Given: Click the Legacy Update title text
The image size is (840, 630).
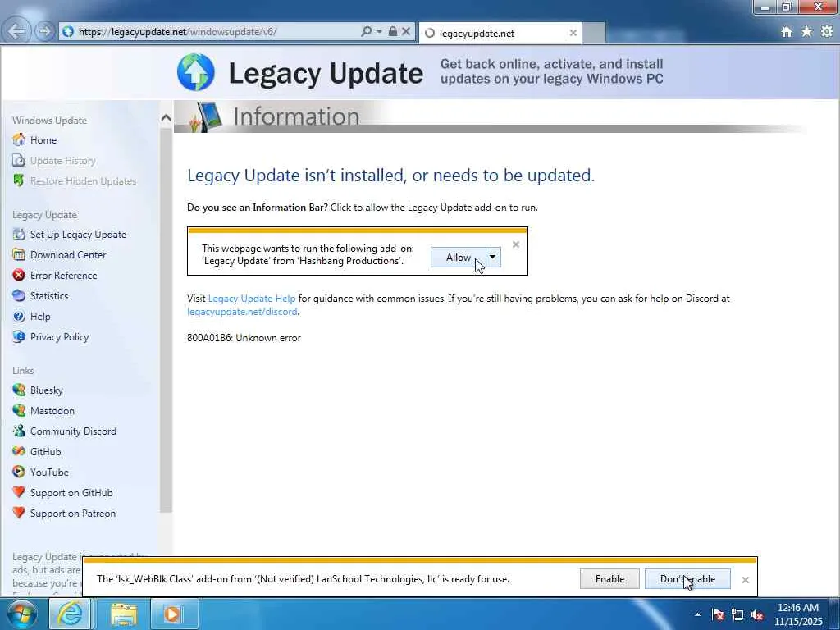Looking at the screenshot, I should coord(326,73).
